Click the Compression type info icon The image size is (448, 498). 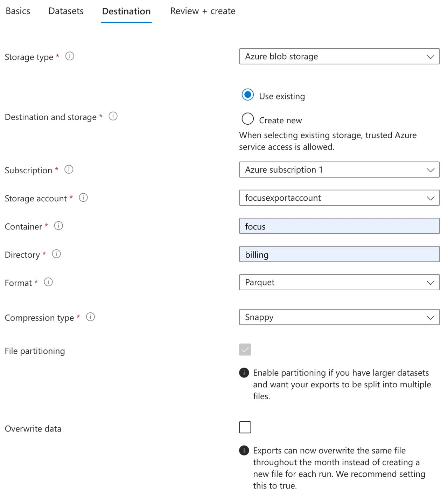[90, 317]
